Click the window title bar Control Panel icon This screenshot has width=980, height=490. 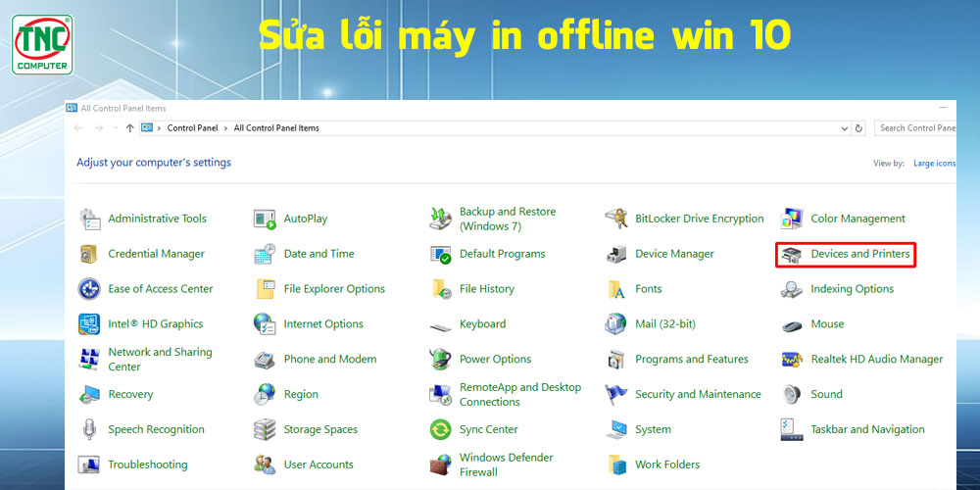[72, 108]
